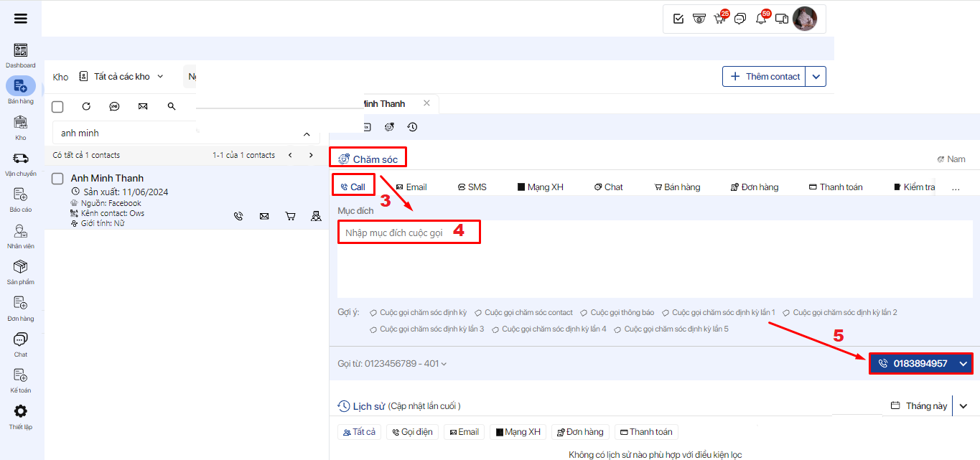Viewport: 980px width, 460px height.
Task: Expand the dropdown arrow beside Thêm contact
Action: [x=816, y=77]
